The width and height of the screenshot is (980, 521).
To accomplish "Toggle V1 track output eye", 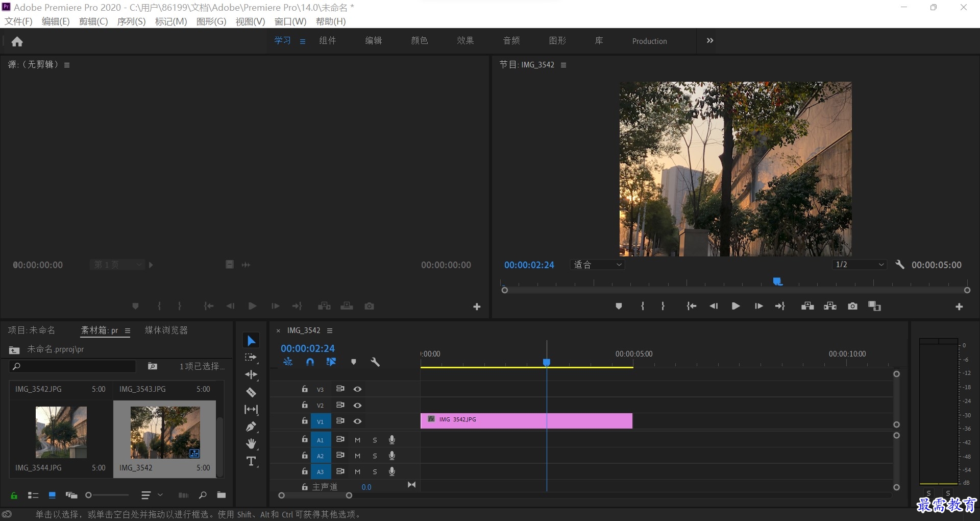I will 358,421.
